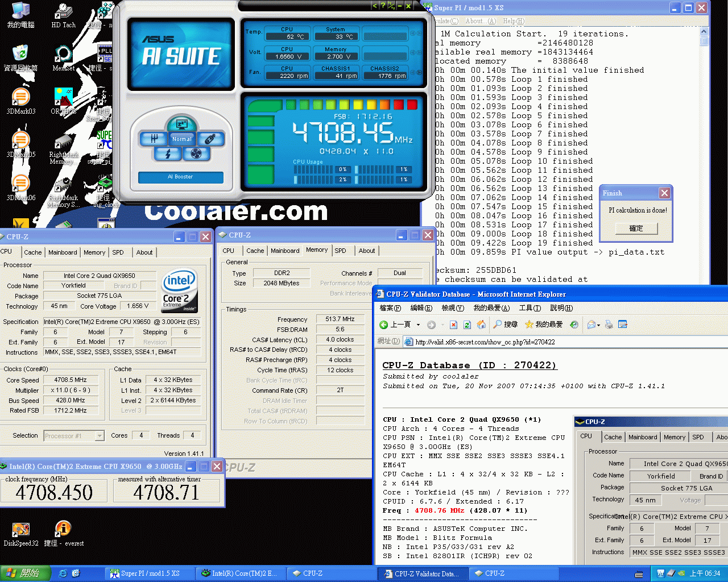Screen dimensions: 728x582
Task: Click Super PI taskbar button
Action: (151, 573)
